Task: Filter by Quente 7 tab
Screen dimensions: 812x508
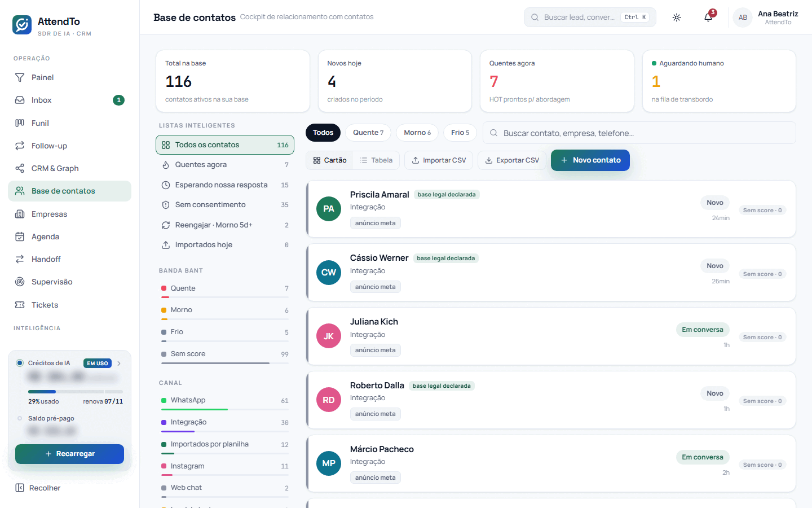Action: point(368,133)
